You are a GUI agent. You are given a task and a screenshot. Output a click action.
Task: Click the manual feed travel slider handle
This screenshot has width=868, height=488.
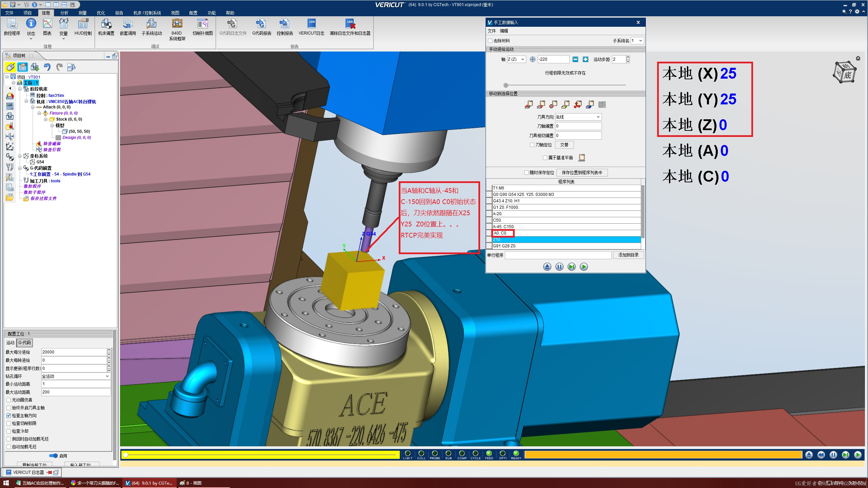(x=506, y=85)
